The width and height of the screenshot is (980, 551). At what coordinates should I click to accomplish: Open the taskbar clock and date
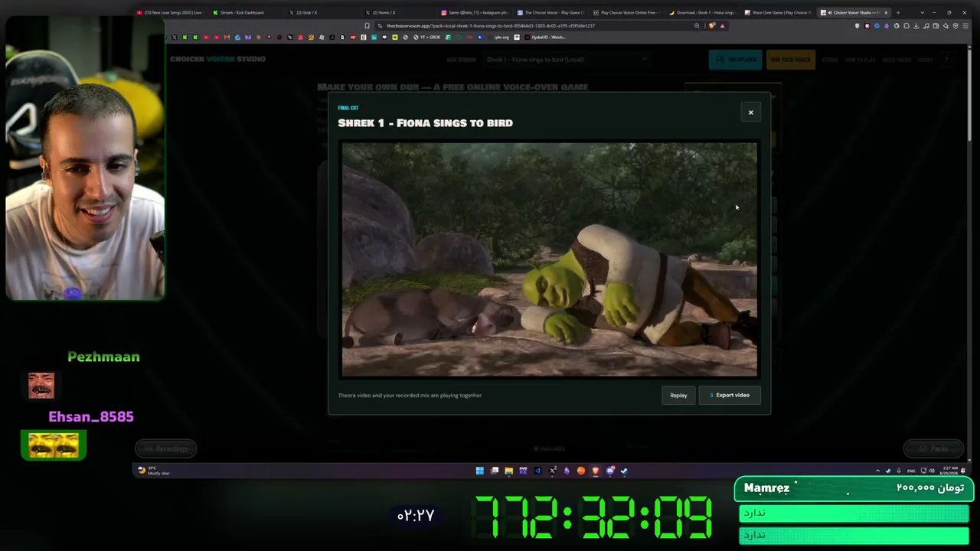coord(950,469)
